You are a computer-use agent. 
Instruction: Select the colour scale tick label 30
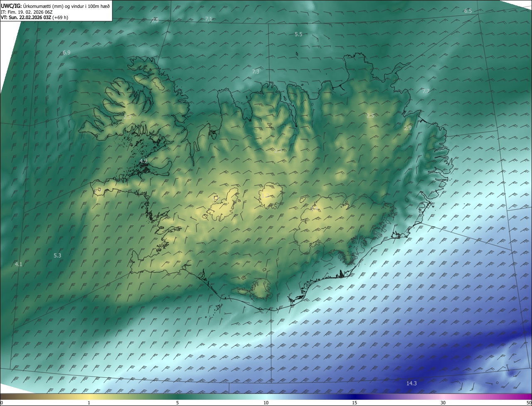point(443,403)
